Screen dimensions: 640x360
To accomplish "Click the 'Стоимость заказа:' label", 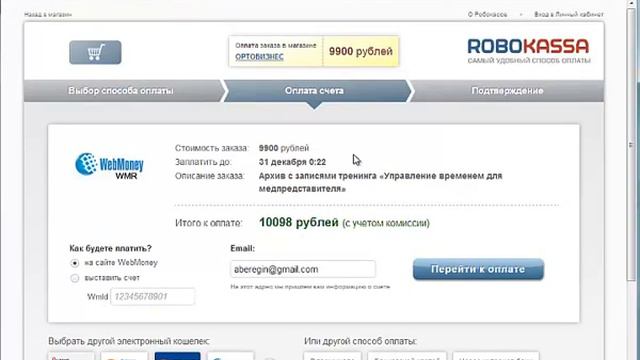I will [211, 148].
